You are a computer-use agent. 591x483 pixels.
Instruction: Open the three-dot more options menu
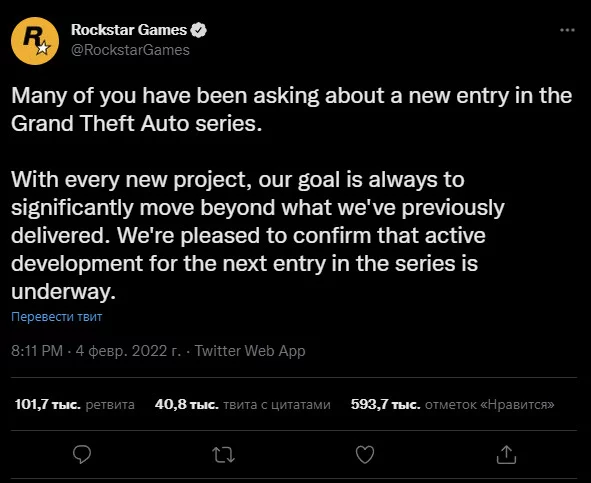pyautogui.click(x=567, y=30)
